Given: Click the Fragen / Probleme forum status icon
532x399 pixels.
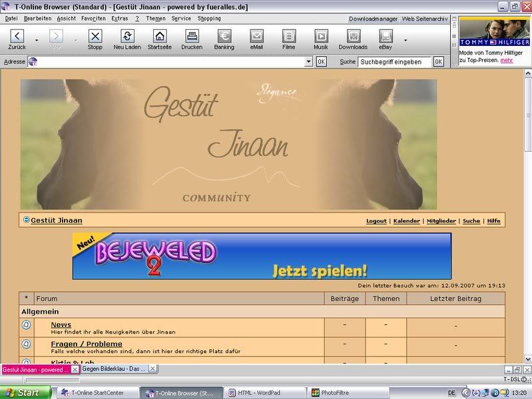Looking at the screenshot, I should tap(26, 344).
